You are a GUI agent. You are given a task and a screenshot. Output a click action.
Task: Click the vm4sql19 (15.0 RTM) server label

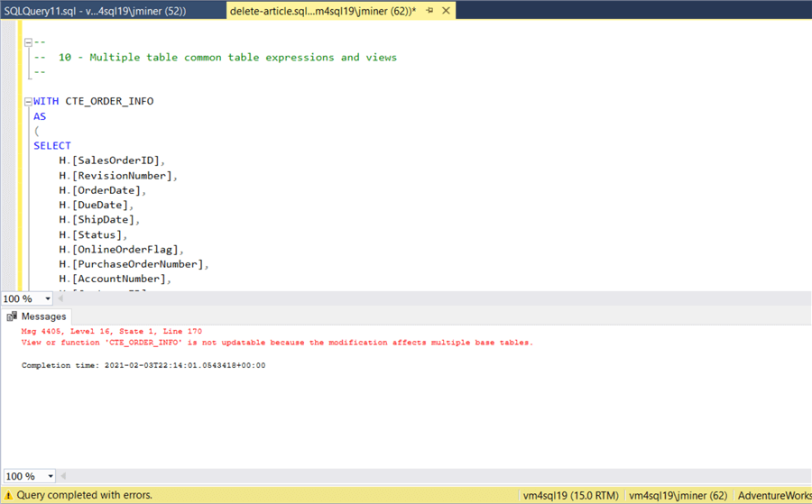pos(571,496)
